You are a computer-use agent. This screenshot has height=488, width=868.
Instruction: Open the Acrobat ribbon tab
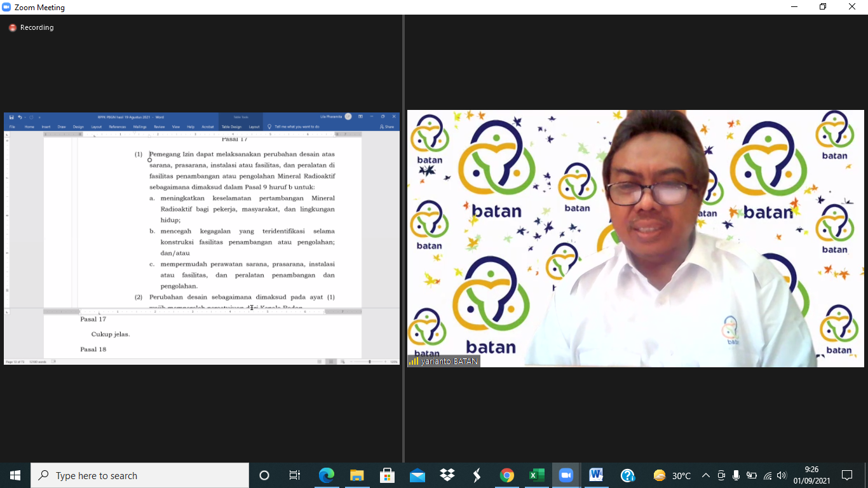click(x=208, y=126)
